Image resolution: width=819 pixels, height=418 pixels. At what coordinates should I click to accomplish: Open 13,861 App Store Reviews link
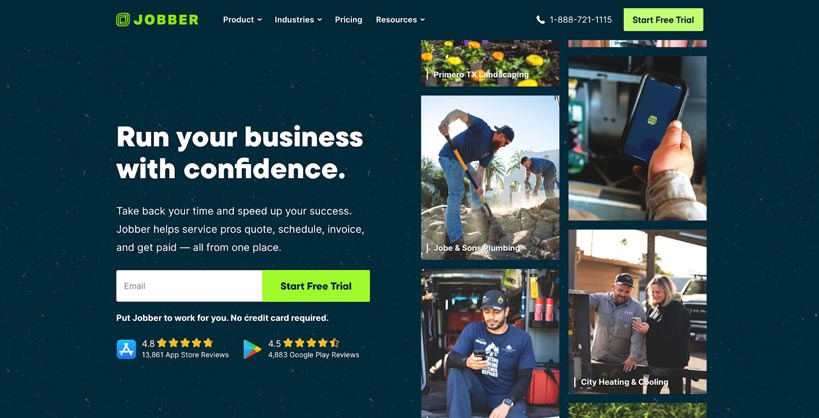[x=185, y=355]
